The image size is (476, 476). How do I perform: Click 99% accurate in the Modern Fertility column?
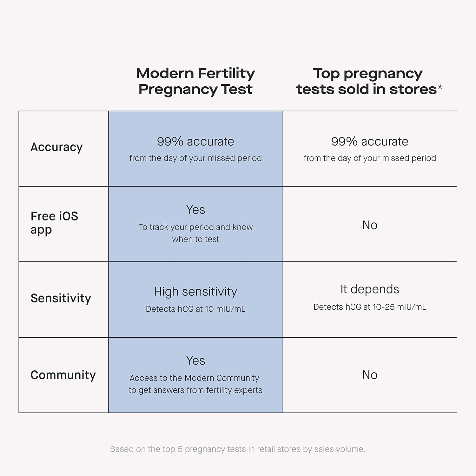tap(195, 142)
